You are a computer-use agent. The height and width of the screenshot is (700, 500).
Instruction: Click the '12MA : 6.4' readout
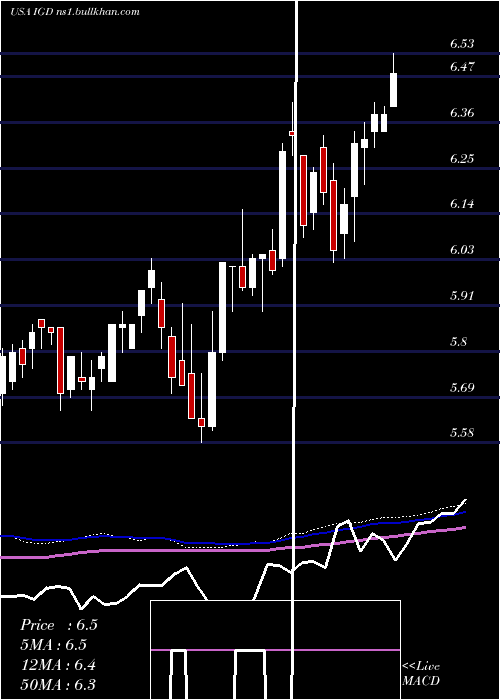(x=58, y=665)
